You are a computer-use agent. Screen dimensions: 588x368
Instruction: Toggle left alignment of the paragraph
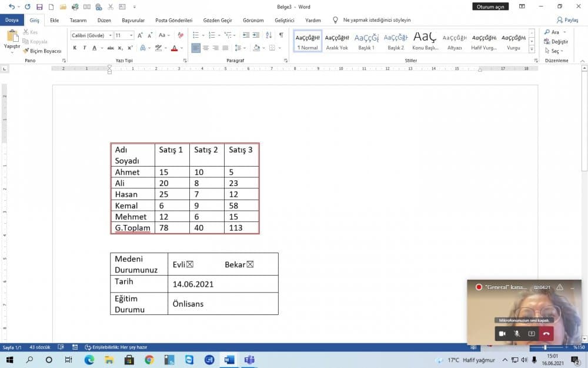pyautogui.click(x=196, y=48)
